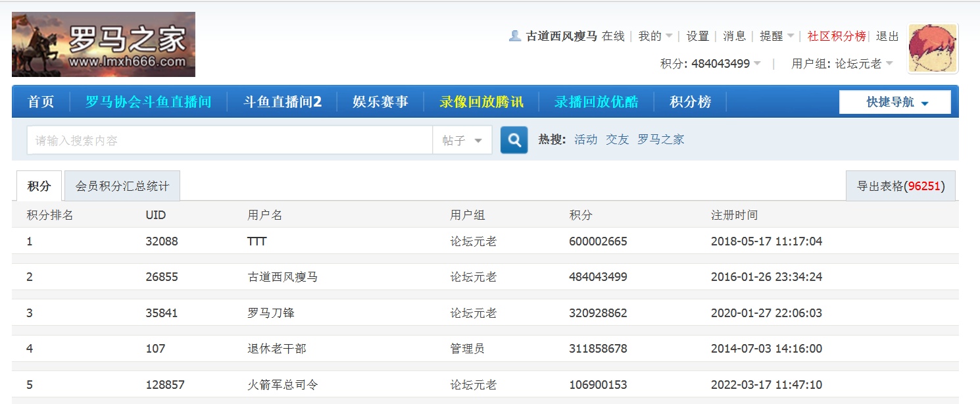980x404 pixels.
Task: Click the 导出表格 export link
Action: click(900, 186)
